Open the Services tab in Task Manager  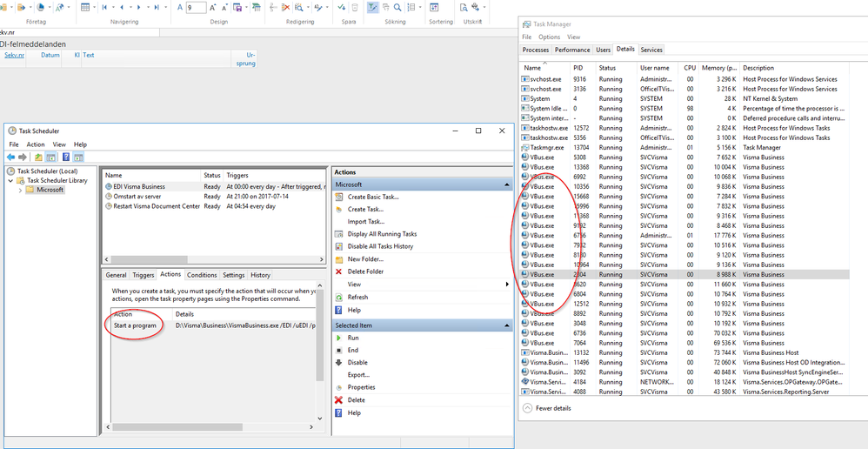(651, 50)
